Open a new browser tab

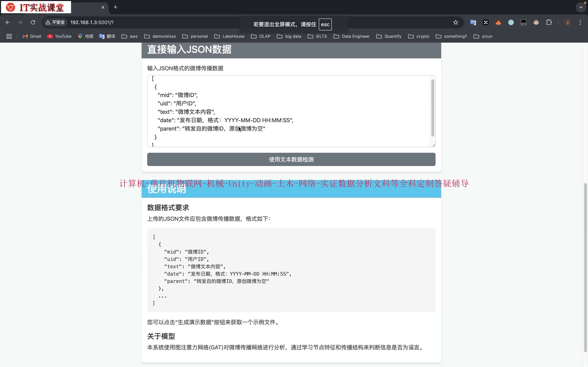click(115, 7)
